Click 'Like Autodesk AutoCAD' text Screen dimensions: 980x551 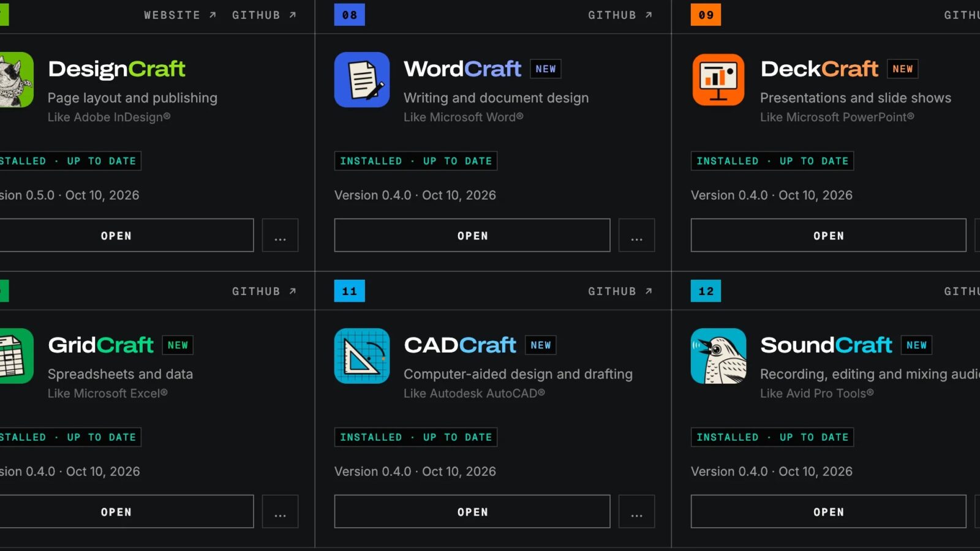474,394
